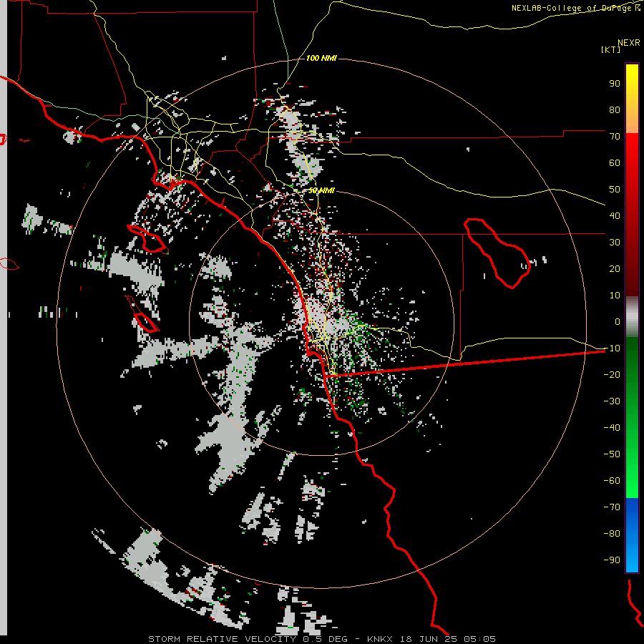Click the positive 60 value on the velocity scale

[615, 162]
